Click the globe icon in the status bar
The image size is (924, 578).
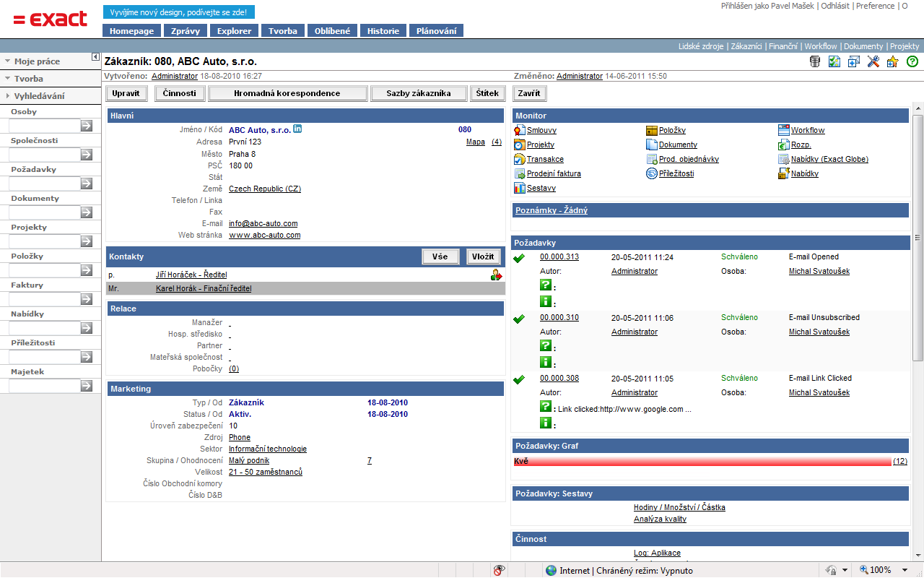tap(552, 570)
